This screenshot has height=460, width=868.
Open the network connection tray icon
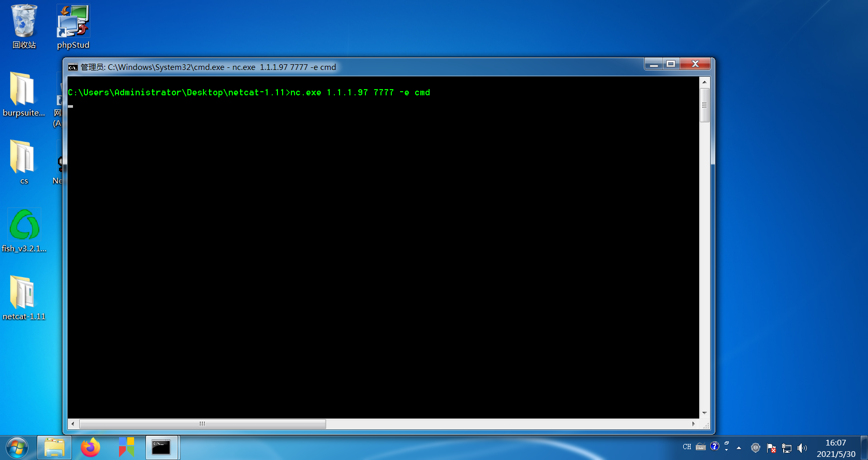[x=787, y=448]
